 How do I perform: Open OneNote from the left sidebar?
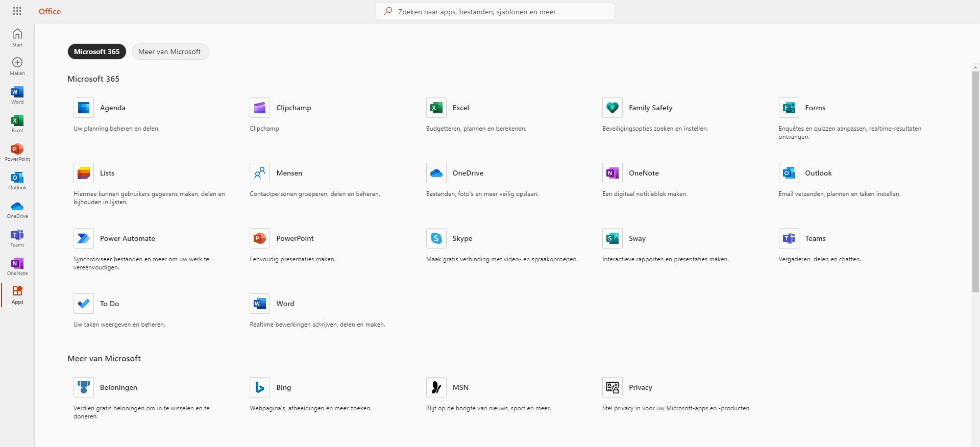click(x=17, y=266)
